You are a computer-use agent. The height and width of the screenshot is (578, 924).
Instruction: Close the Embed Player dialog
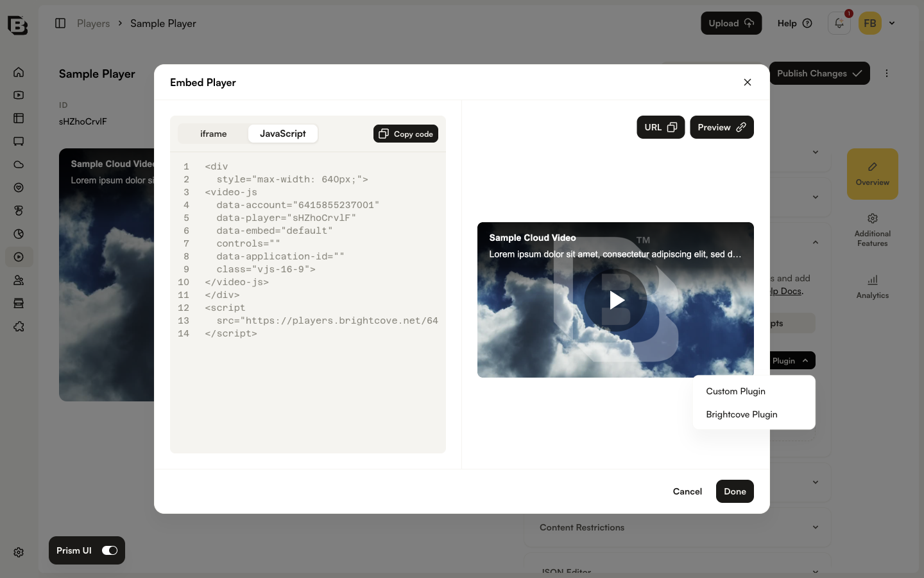(748, 82)
